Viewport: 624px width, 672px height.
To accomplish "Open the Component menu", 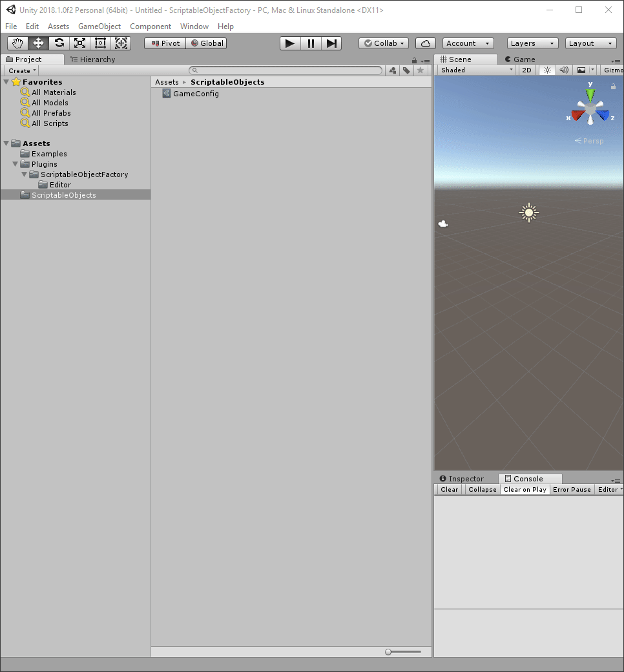I will coord(151,26).
